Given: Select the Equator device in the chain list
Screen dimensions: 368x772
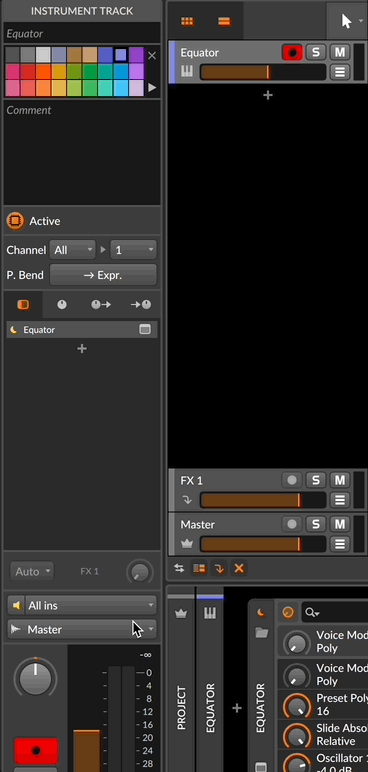Looking at the screenshot, I should pos(82,330).
